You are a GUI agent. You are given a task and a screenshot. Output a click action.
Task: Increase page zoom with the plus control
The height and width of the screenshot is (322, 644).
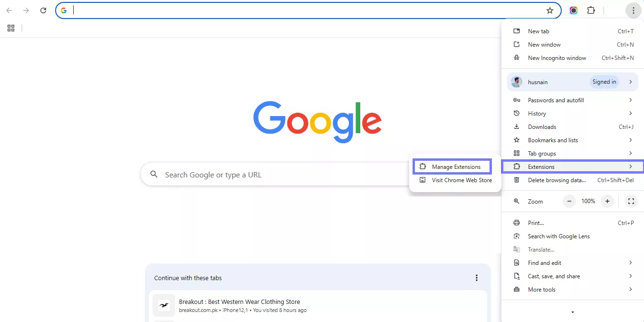pos(607,201)
